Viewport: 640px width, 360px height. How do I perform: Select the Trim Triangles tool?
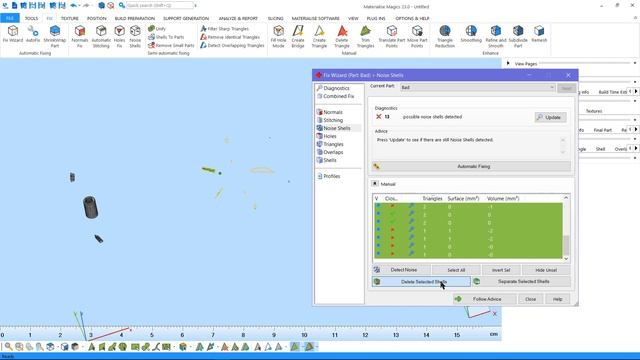(x=365, y=36)
